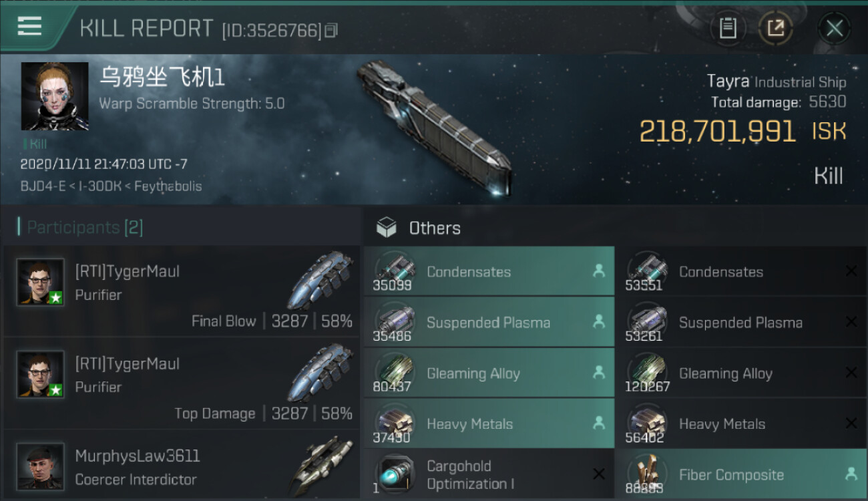Viewport: 868px width, 501px height.
Task: Click the Fiber Composite item icon
Action: 647,474
